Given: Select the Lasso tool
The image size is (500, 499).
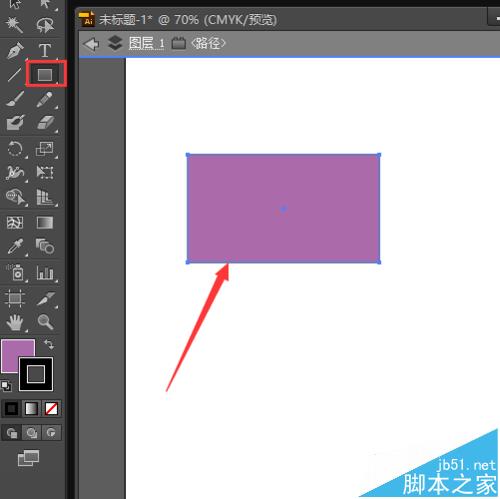Looking at the screenshot, I should (45, 25).
